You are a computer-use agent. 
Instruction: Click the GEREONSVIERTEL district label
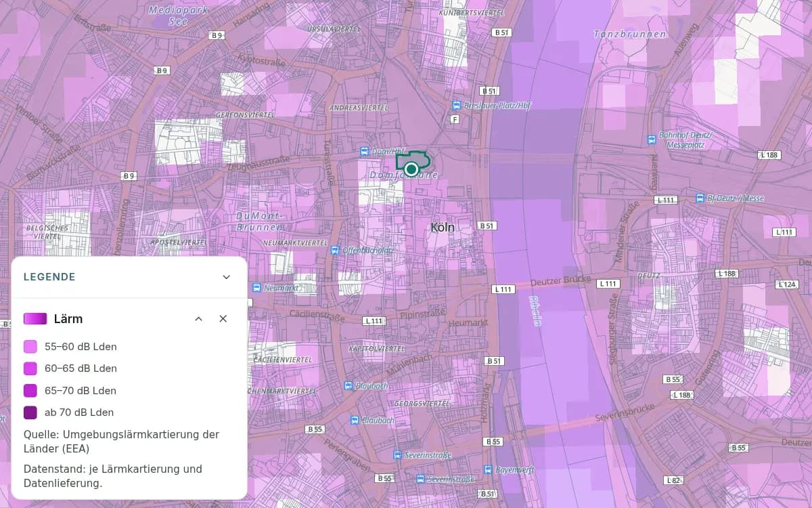pos(244,115)
